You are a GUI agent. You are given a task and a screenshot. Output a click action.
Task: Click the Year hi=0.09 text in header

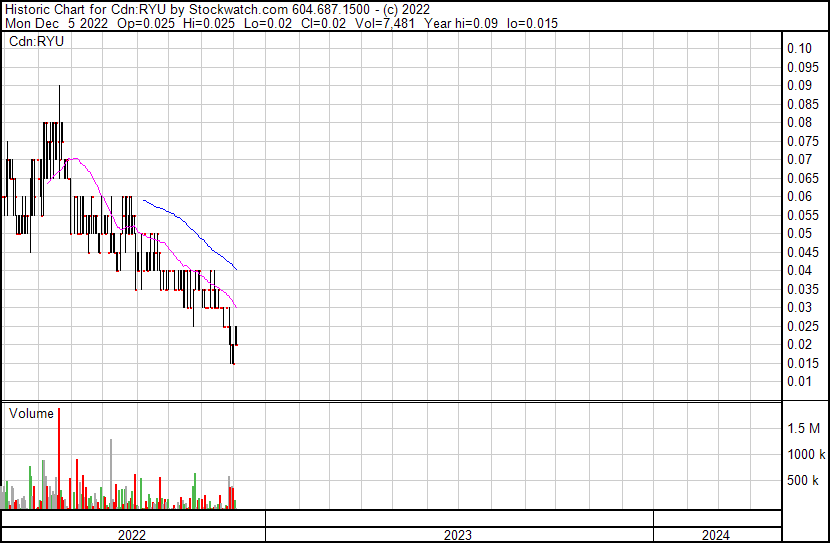click(467, 23)
